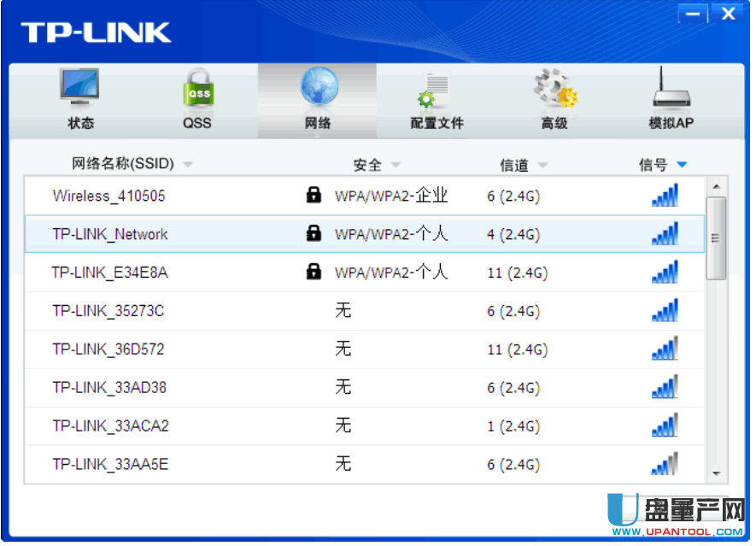This screenshot has width=756, height=546.
Task: Select network TP-LINK_36D572
Action: (365, 349)
